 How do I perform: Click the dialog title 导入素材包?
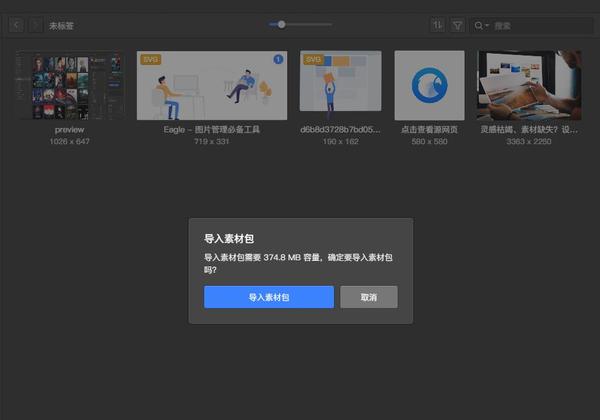229,239
